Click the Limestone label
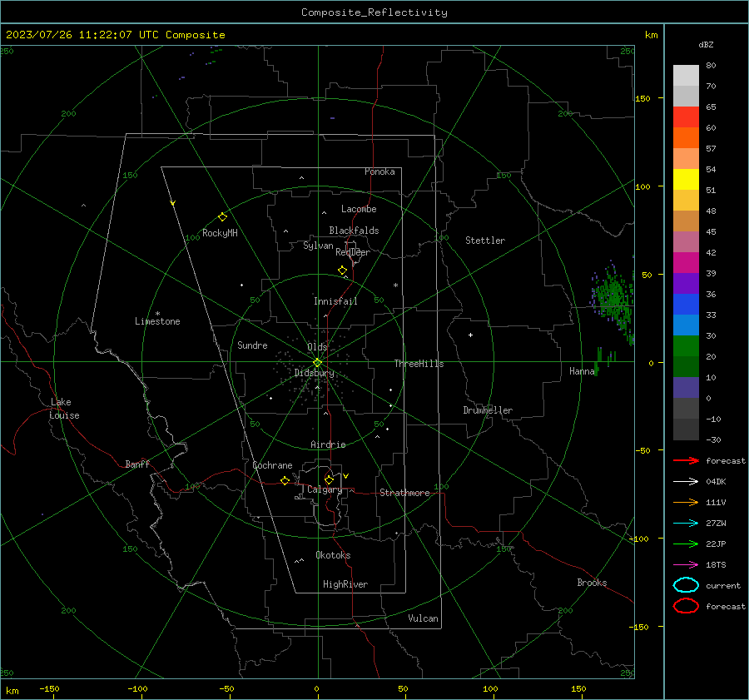749x700 pixels. pos(157,321)
